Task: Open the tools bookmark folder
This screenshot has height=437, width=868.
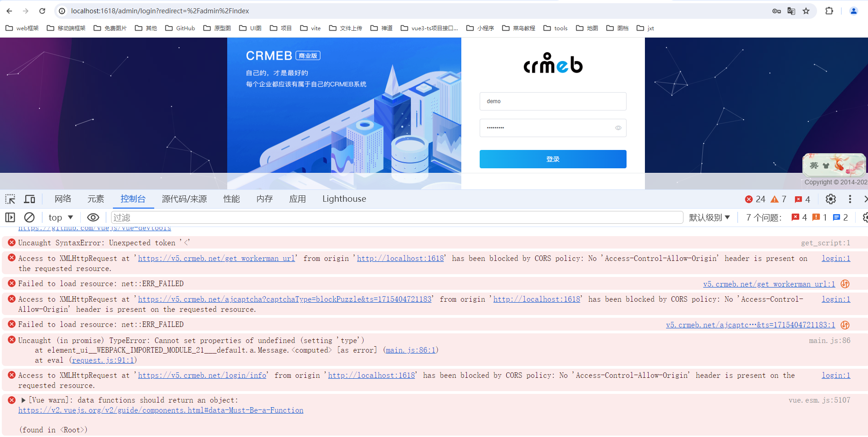Action: coord(555,28)
